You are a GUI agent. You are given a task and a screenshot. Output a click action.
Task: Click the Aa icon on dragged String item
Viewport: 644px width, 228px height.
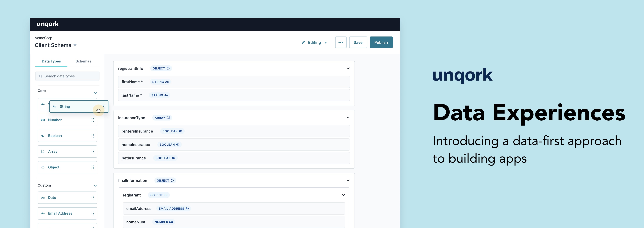point(55,107)
